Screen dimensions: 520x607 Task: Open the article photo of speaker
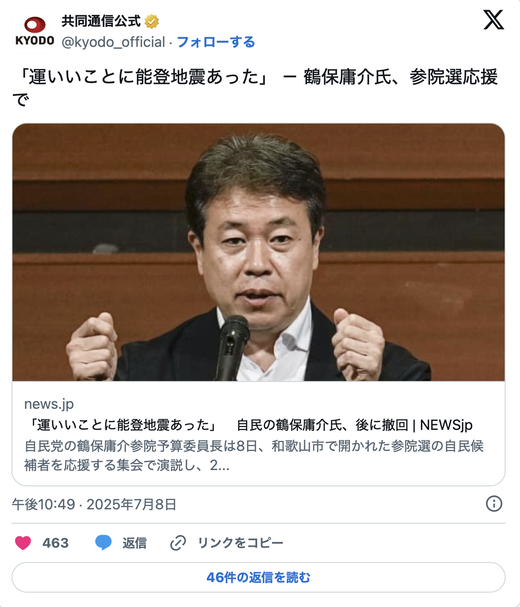(258, 252)
